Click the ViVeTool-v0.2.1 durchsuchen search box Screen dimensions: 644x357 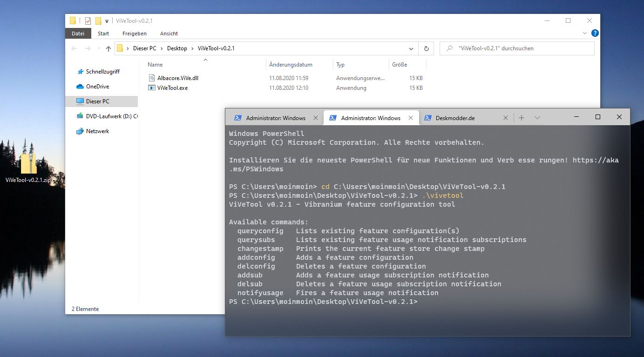pyautogui.click(x=517, y=48)
